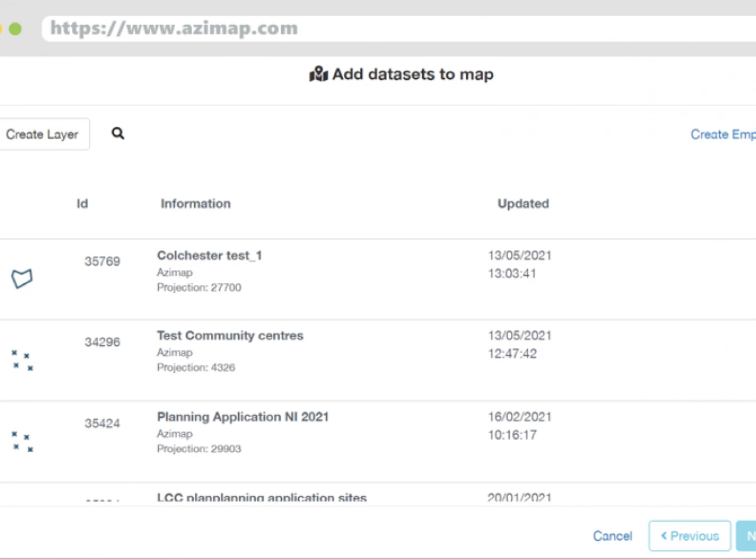Proceed with the Next button
Screen dimensions: 756x559
(x=748, y=536)
